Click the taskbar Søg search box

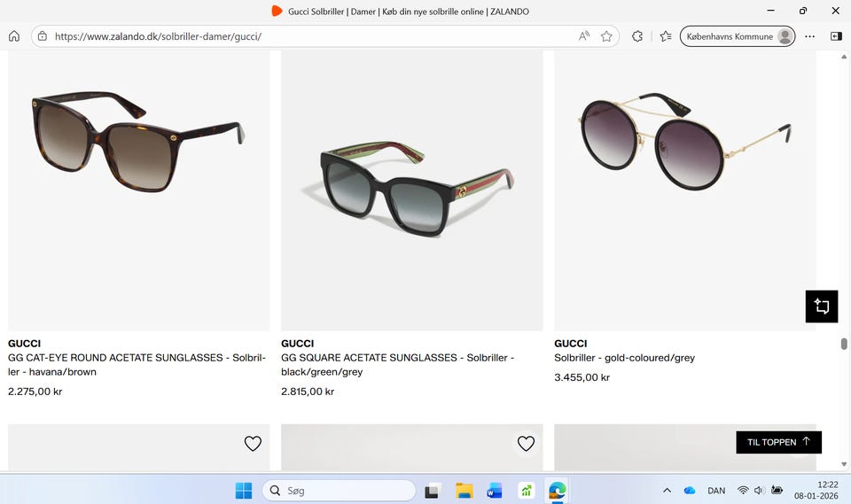click(340, 491)
